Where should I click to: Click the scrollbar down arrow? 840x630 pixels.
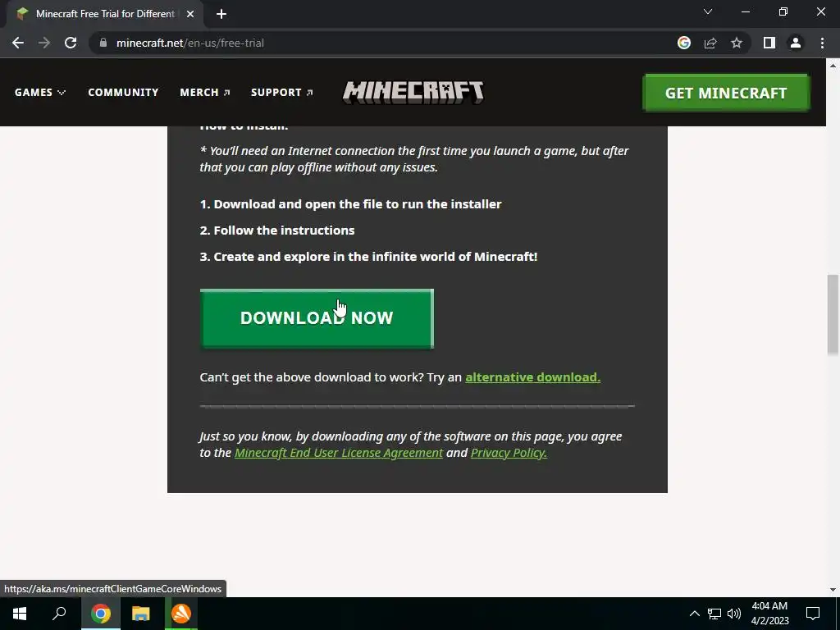point(833,590)
